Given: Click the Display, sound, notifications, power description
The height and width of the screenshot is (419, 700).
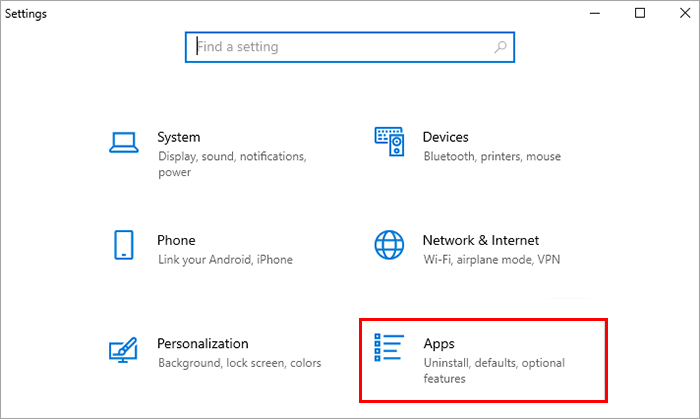Looking at the screenshot, I should (232, 164).
